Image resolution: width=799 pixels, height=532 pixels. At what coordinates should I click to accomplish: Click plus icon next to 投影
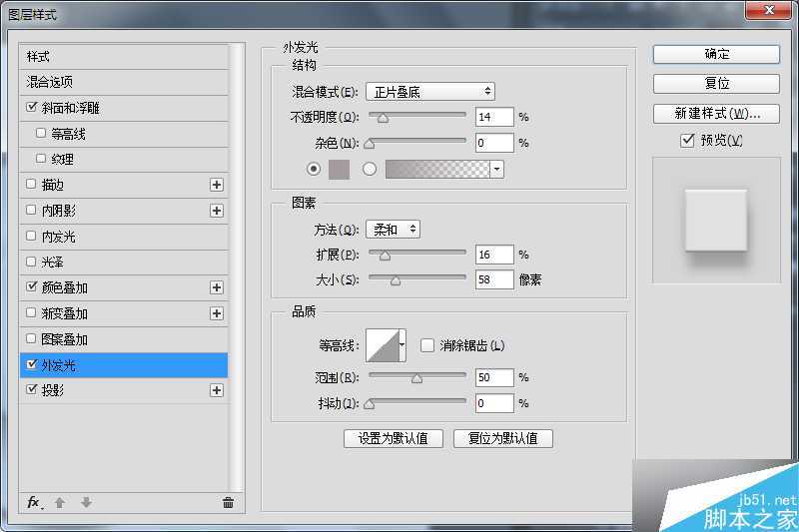tap(216, 390)
